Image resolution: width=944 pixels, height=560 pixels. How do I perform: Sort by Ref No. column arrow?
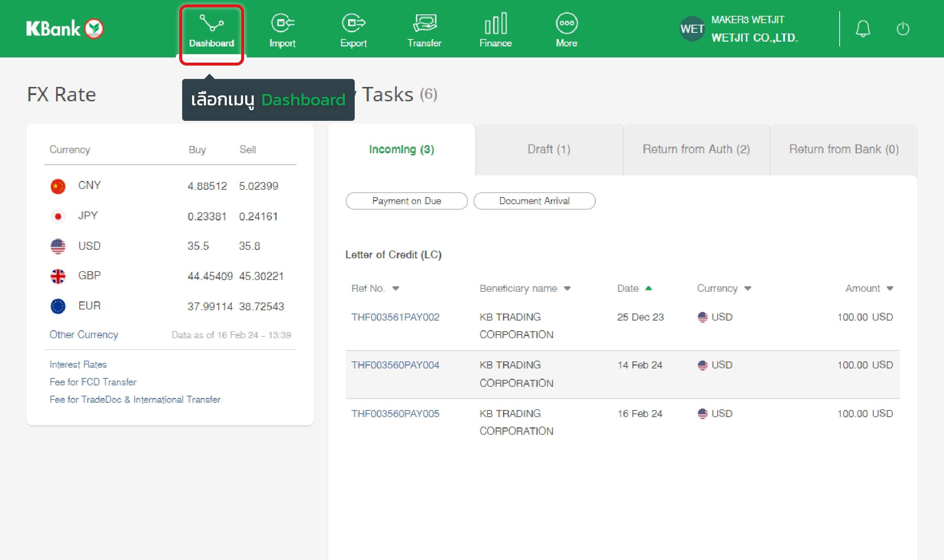(395, 289)
